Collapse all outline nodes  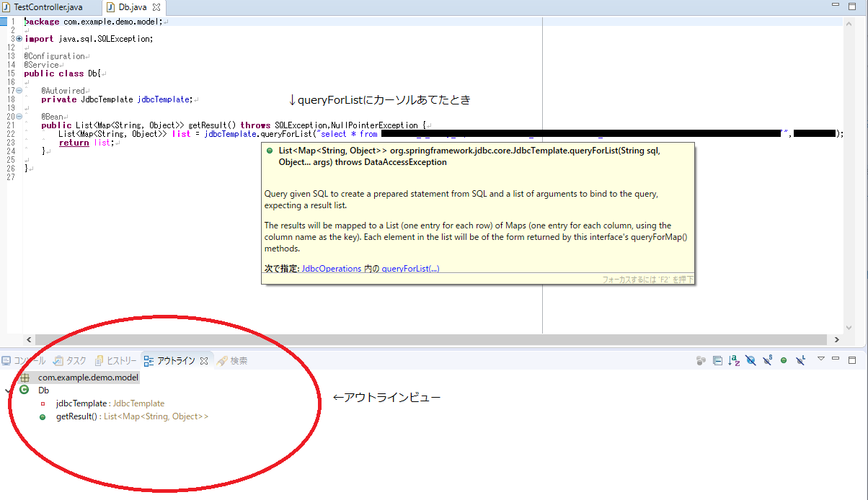[717, 360]
